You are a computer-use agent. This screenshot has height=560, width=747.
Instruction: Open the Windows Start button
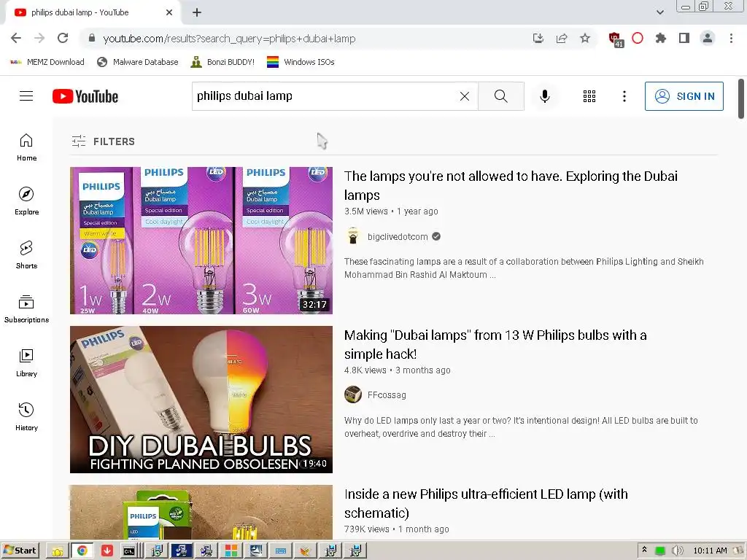pos(20,551)
